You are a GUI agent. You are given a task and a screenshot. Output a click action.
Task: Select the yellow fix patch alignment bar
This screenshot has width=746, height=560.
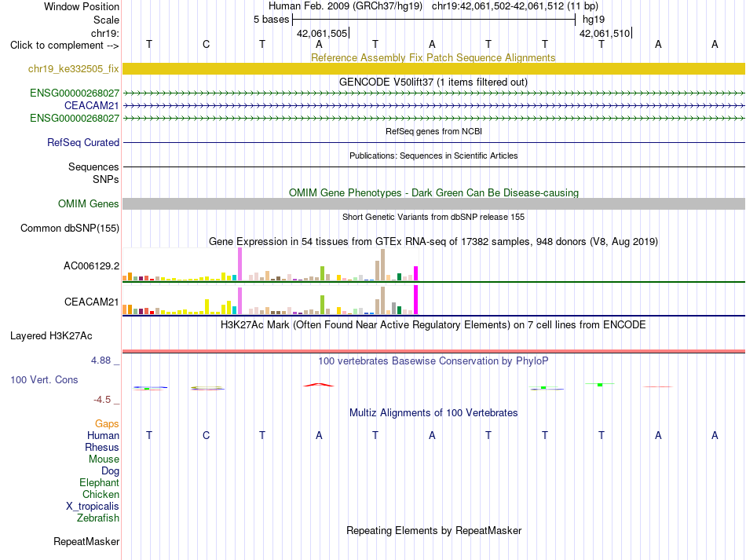tap(433, 68)
